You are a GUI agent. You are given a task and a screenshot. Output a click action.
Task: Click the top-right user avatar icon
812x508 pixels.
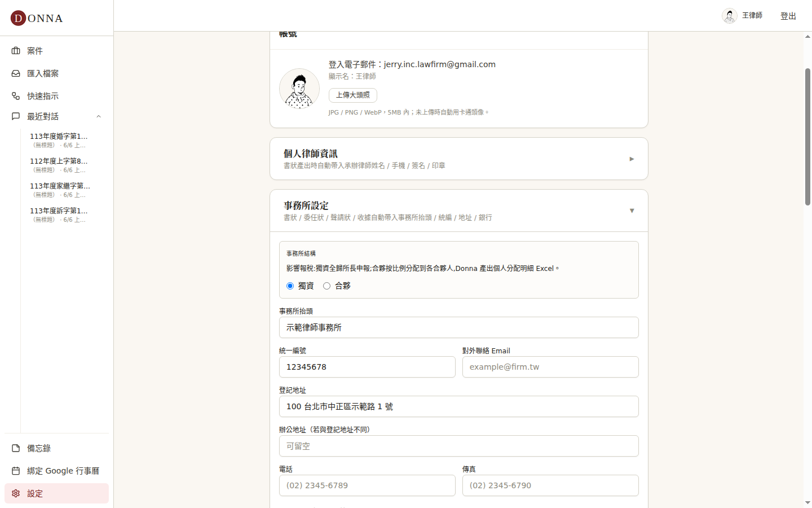(x=730, y=16)
